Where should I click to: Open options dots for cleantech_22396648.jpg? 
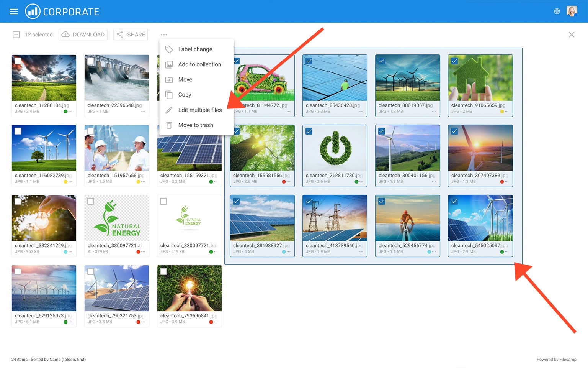(x=143, y=112)
